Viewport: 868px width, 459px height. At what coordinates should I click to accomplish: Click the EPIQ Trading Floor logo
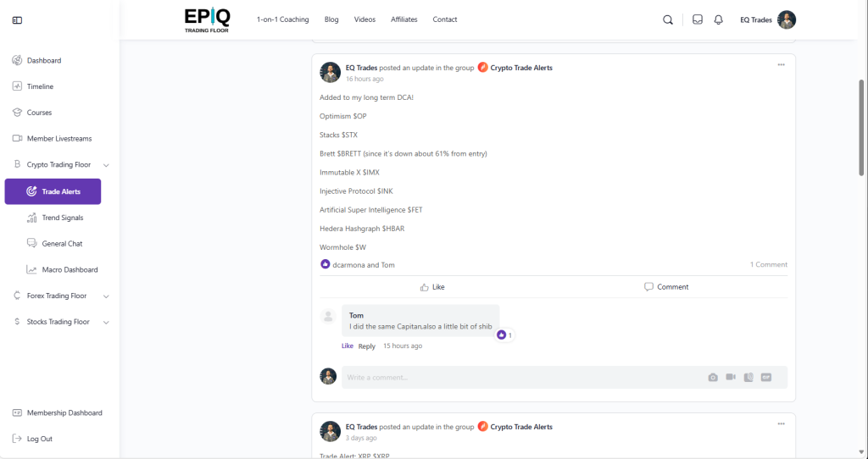(x=207, y=20)
